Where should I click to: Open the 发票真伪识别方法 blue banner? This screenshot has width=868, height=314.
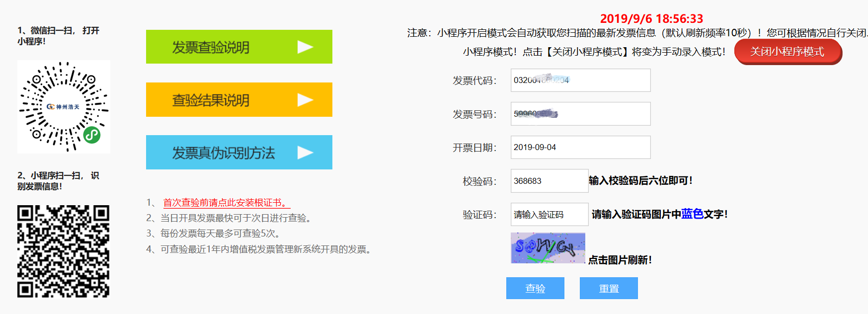pyautogui.click(x=238, y=153)
